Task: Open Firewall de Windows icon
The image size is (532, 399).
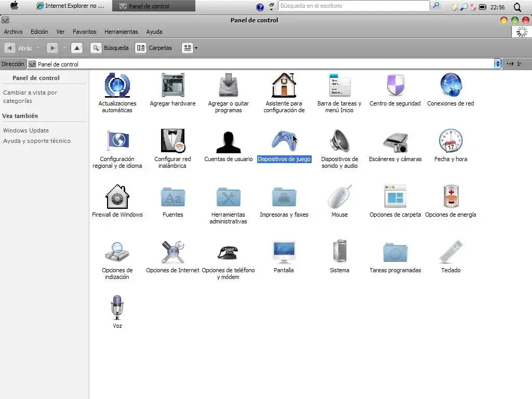Action: point(117,196)
